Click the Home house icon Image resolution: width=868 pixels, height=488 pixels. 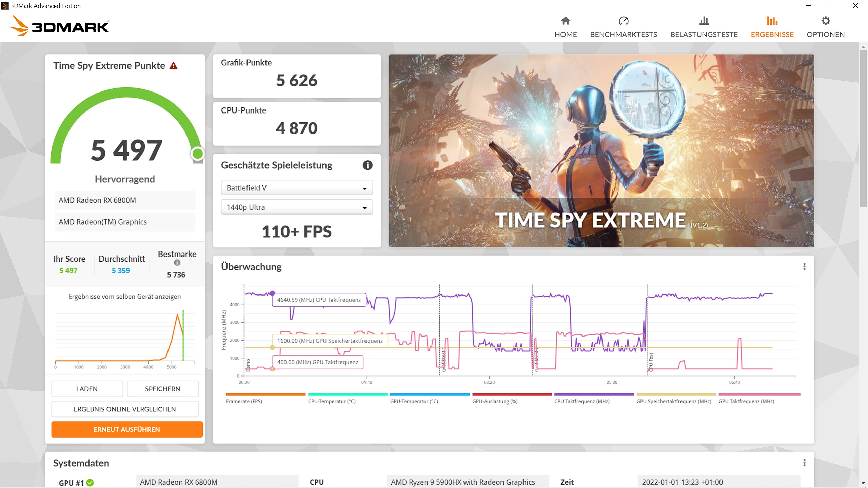pos(565,21)
